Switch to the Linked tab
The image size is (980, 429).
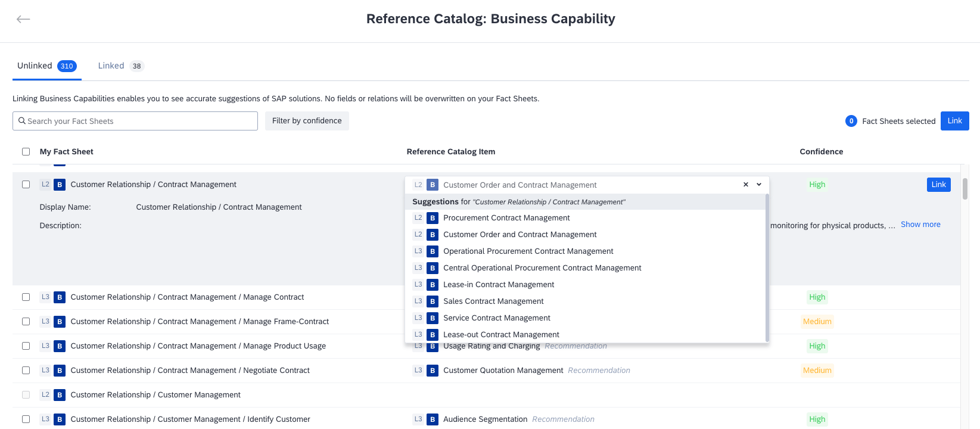click(x=121, y=66)
